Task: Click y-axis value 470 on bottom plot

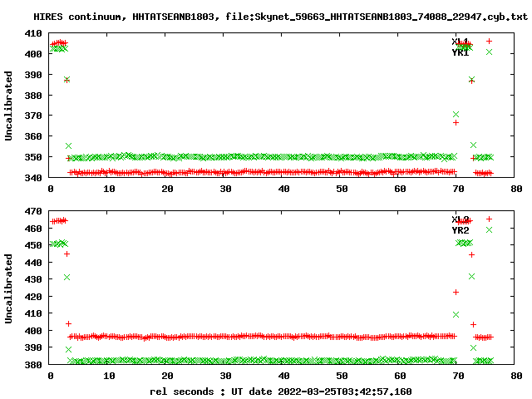Action: [x=33, y=211]
